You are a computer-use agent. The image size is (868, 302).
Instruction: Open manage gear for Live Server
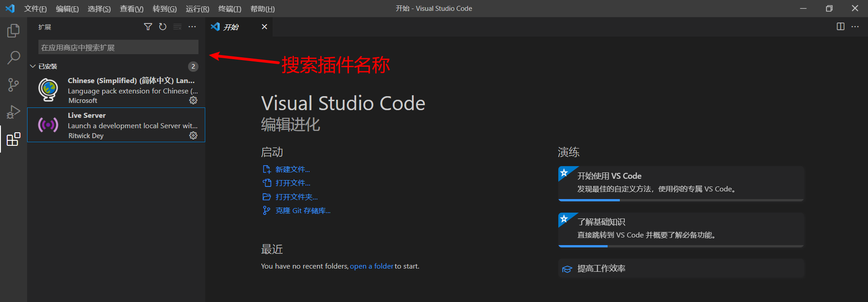[193, 135]
